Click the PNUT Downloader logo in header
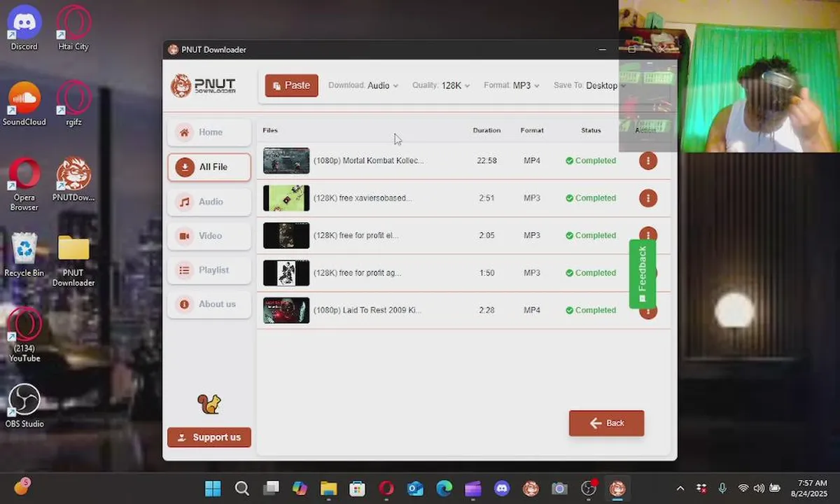Viewport: 840px width, 504px height. [203, 85]
